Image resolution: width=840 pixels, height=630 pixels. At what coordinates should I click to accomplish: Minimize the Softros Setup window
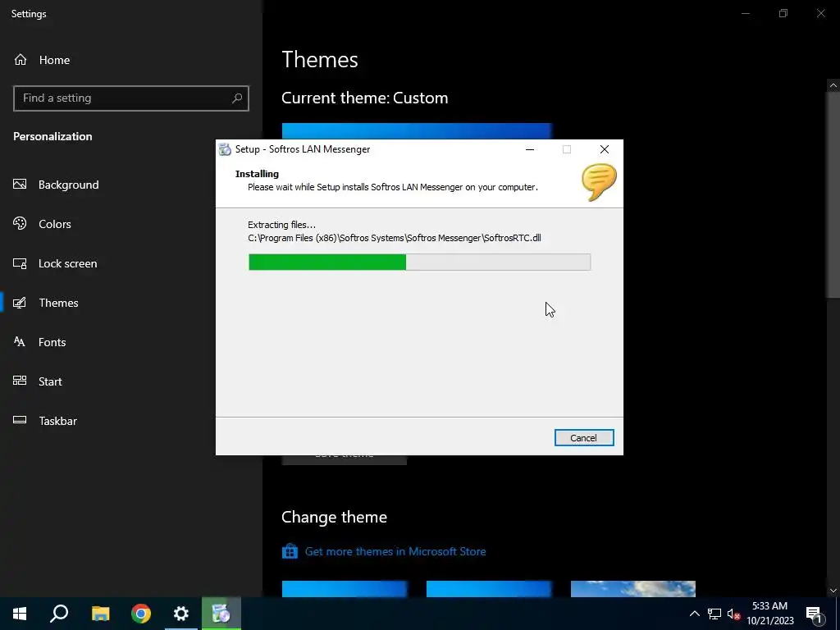click(x=530, y=149)
